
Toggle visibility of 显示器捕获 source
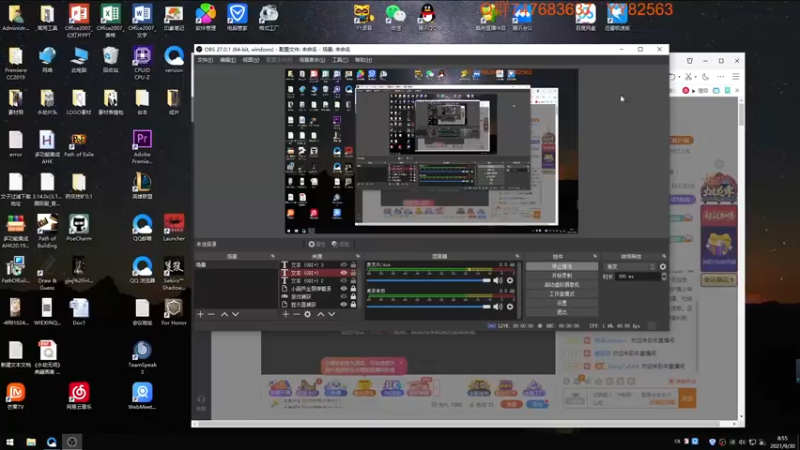tap(343, 305)
